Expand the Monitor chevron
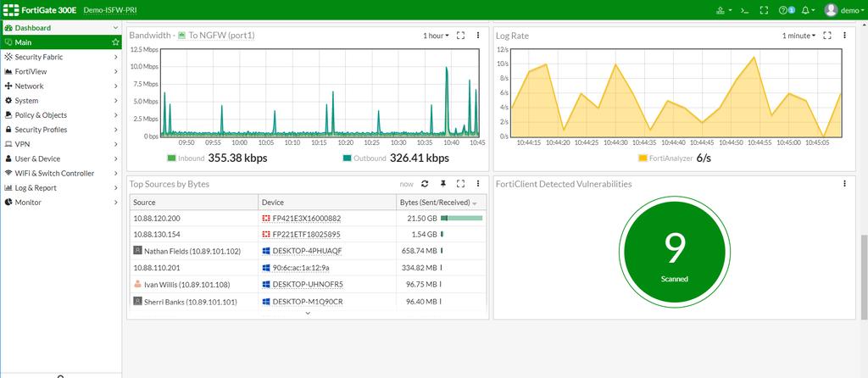This screenshot has width=868, height=378. pos(115,202)
